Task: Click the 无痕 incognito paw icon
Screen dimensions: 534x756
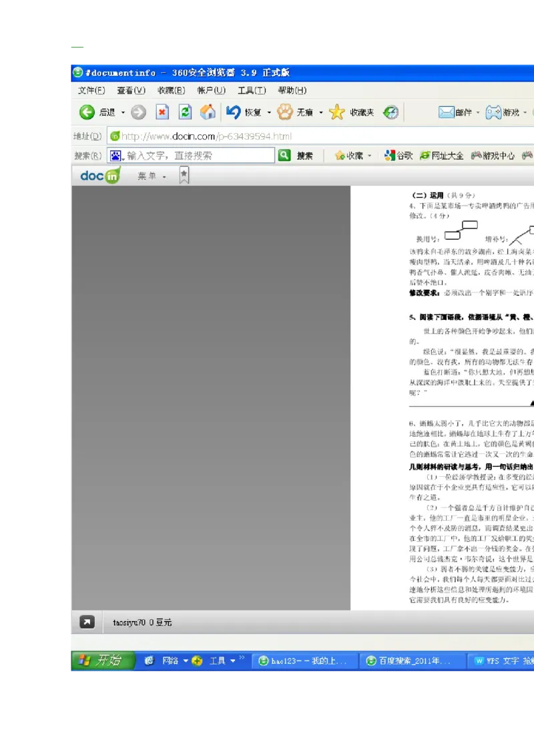Action: tap(285, 112)
